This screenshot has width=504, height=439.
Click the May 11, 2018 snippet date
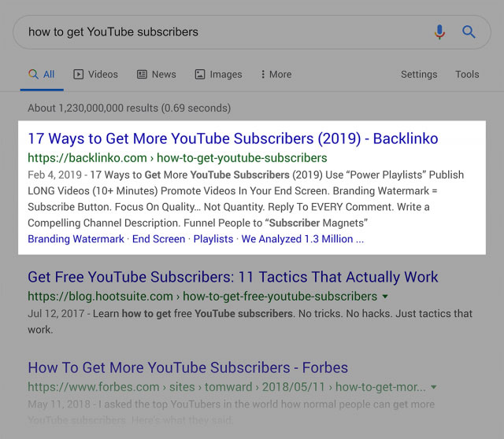click(59, 404)
